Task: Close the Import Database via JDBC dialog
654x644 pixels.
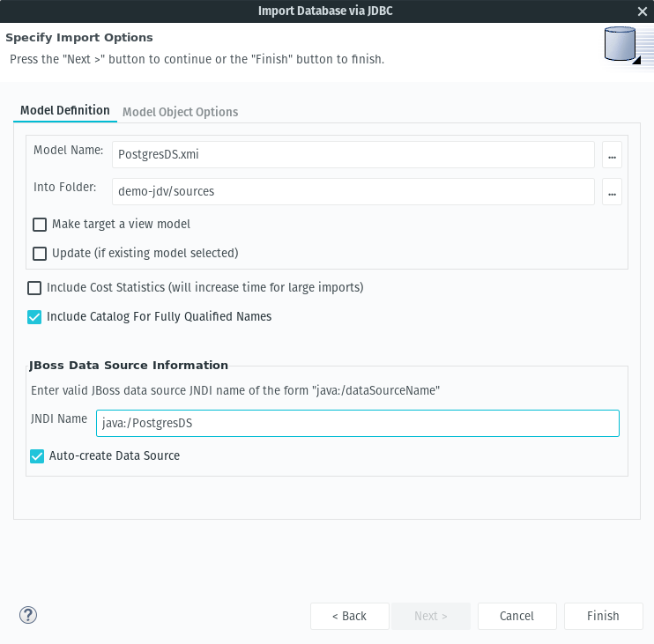Action: coord(643,11)
